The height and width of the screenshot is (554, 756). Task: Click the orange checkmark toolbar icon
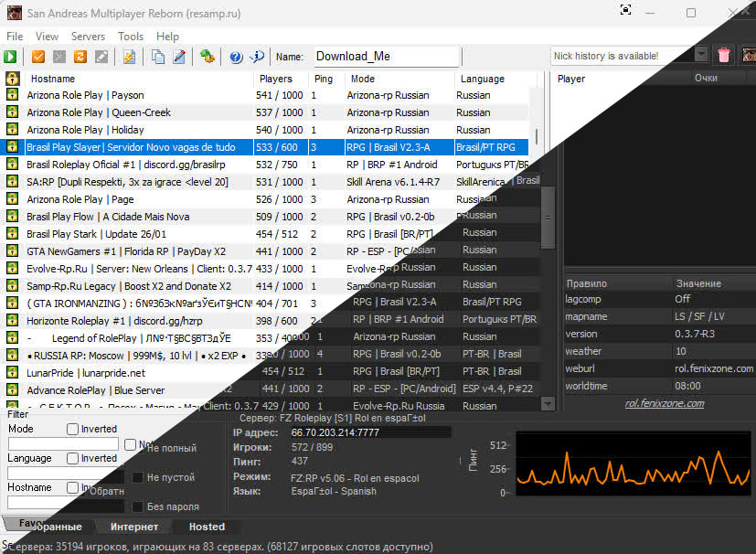(38, 57)
